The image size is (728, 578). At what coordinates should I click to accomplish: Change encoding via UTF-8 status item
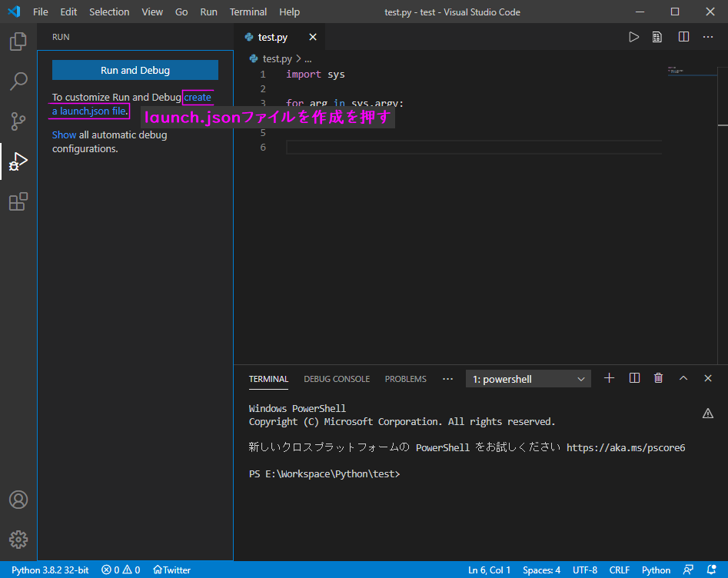pyautogui.click(x=584, y=570)
